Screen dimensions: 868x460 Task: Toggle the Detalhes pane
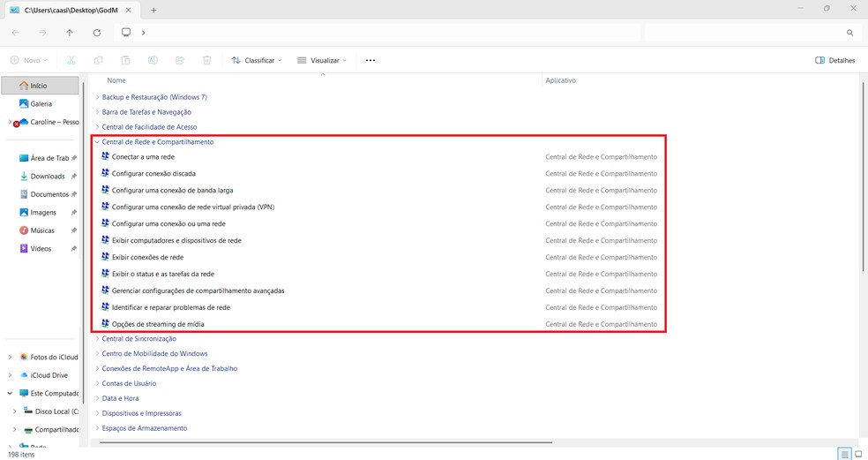coord(835,60)
